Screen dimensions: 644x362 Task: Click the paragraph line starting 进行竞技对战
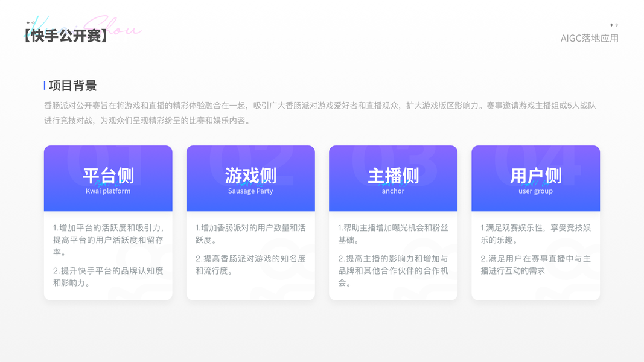147,121
